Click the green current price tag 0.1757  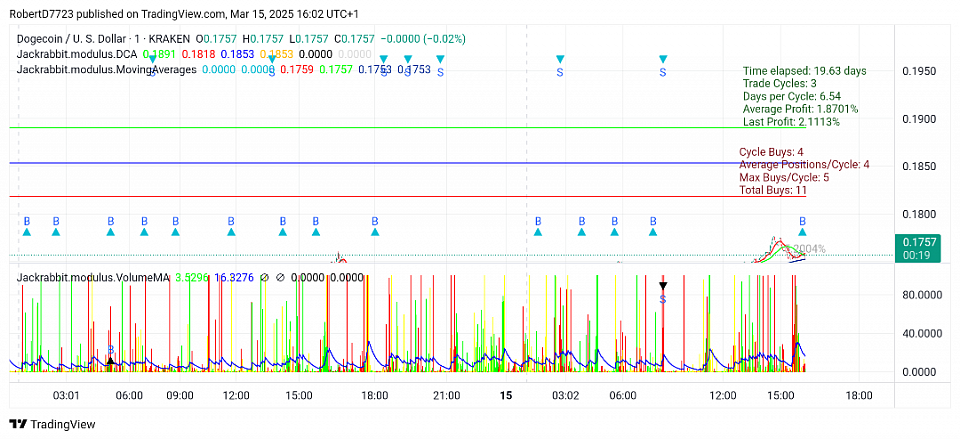tap(916, 248)
